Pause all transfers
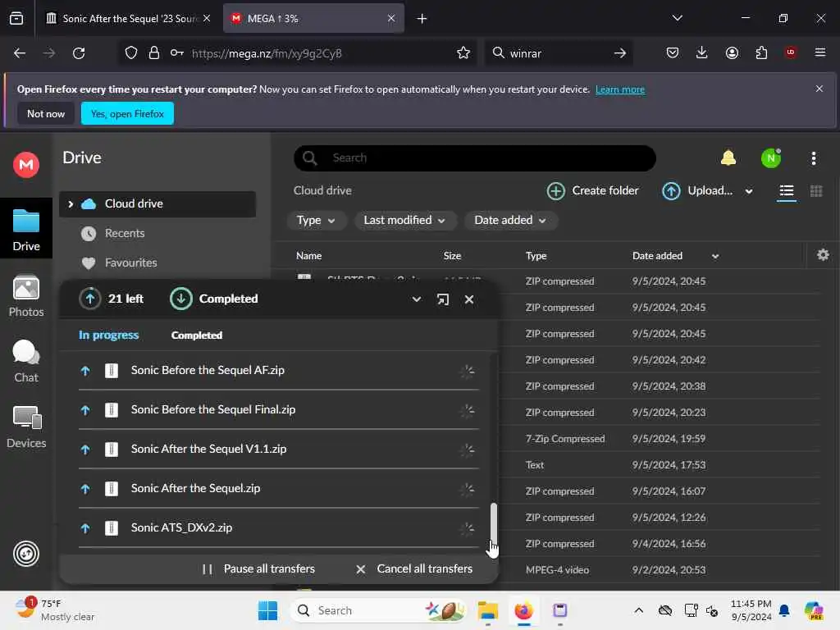This screenshot has width=840, height=630. [x=258, y=569]
